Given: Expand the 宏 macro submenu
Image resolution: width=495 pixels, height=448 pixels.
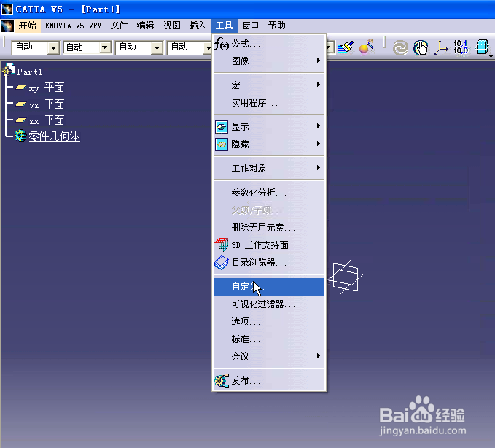Looking at the screenshot, I should point(269,85).
